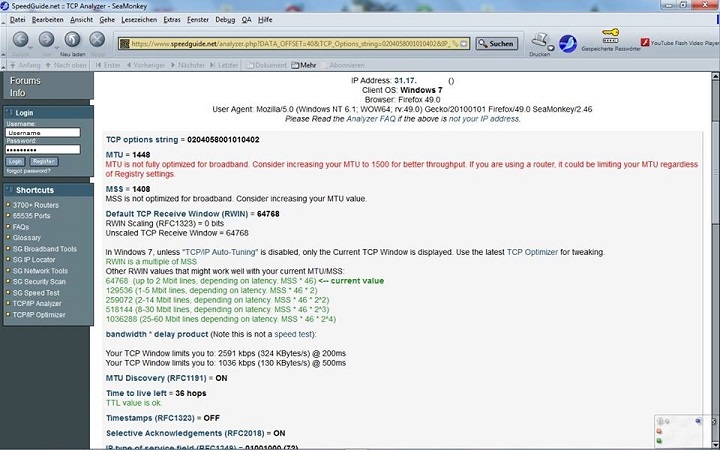Open the QA menu
Viewport: 720px width, 450px height.
pos(247,20)
